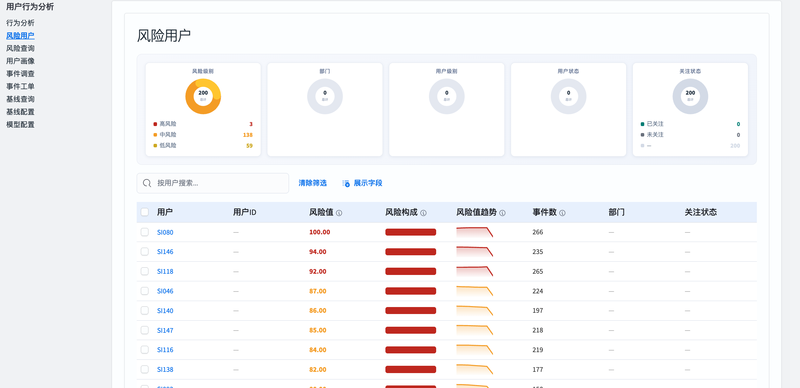
Task: Click info icon next to 事件数 header
Action: pos(562,213)
